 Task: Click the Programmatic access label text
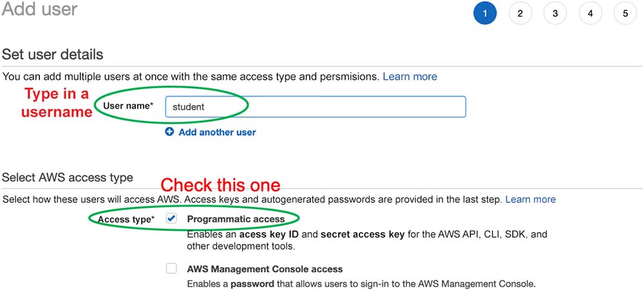236,219
